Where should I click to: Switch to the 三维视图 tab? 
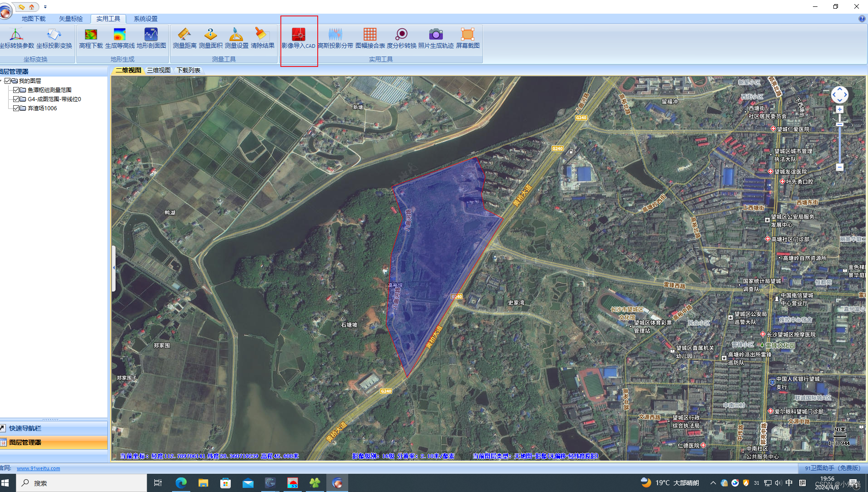(158, 70)
